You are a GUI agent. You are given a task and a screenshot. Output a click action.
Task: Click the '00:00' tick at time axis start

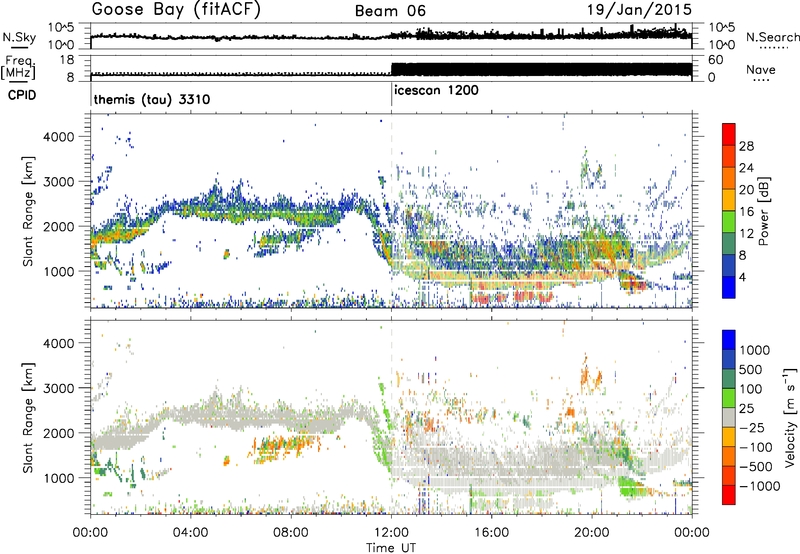pyautogui.click(x=90, y=533)
